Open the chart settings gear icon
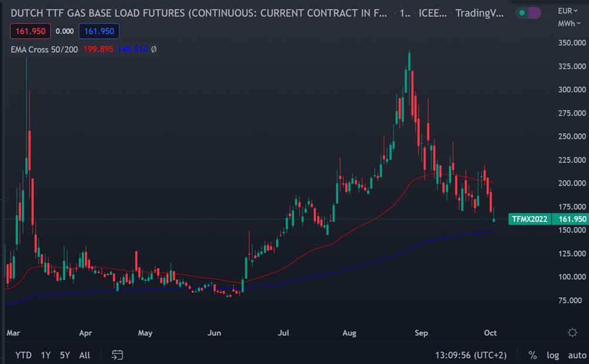589x364 pixels. [572, 332]
